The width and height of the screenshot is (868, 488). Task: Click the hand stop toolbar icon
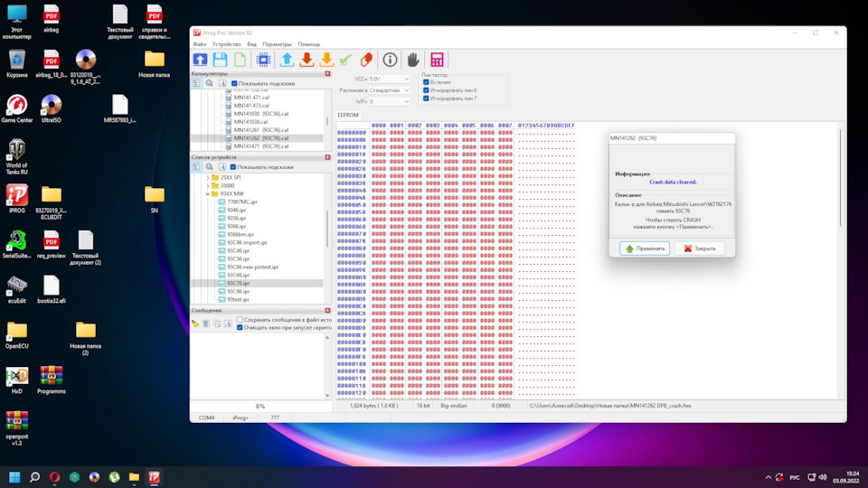pyautogui.click(x=413, y=60)
